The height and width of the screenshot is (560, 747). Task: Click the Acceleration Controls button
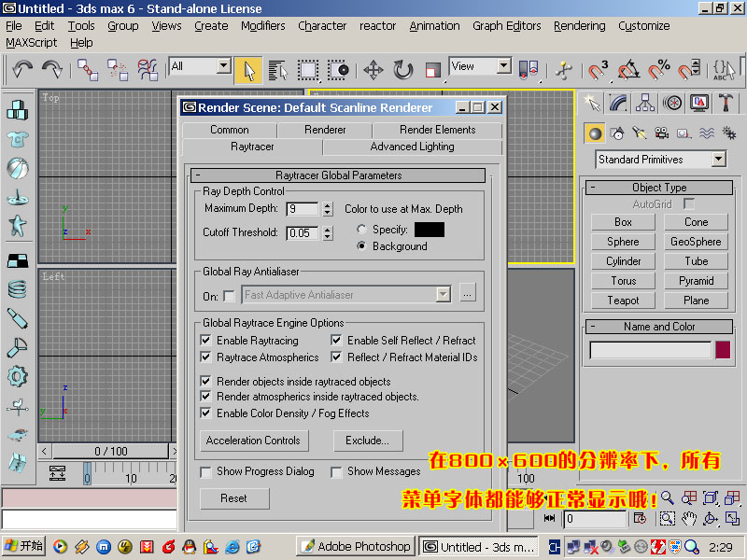click(253, 441)
